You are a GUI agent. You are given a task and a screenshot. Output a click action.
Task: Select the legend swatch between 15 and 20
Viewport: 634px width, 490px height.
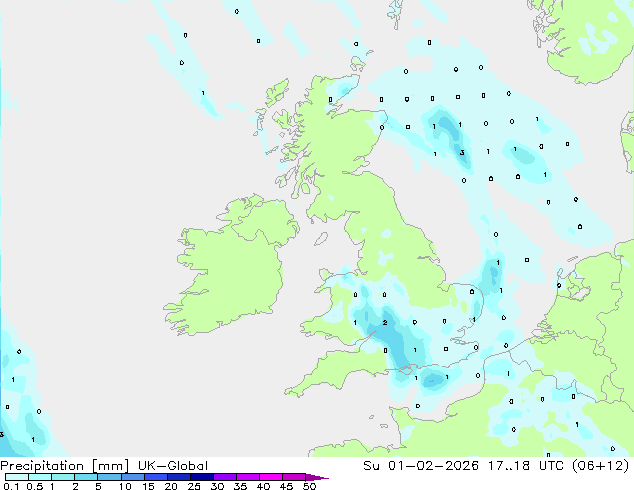click(x=155, y=477)
